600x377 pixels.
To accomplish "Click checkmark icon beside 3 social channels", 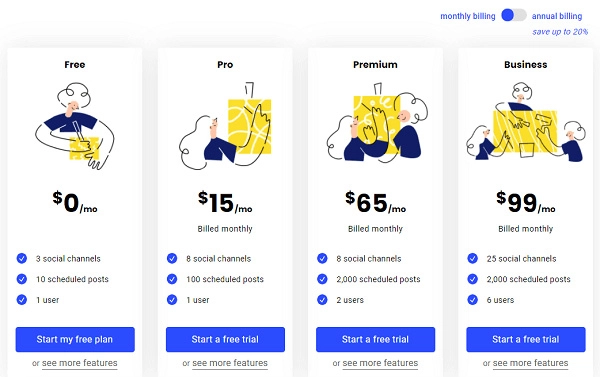I will coord(22,258).
